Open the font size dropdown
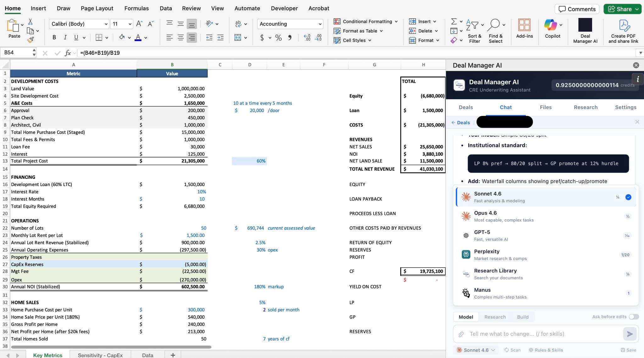The height and width of the screenshot is (358, 644). [130, 24]
